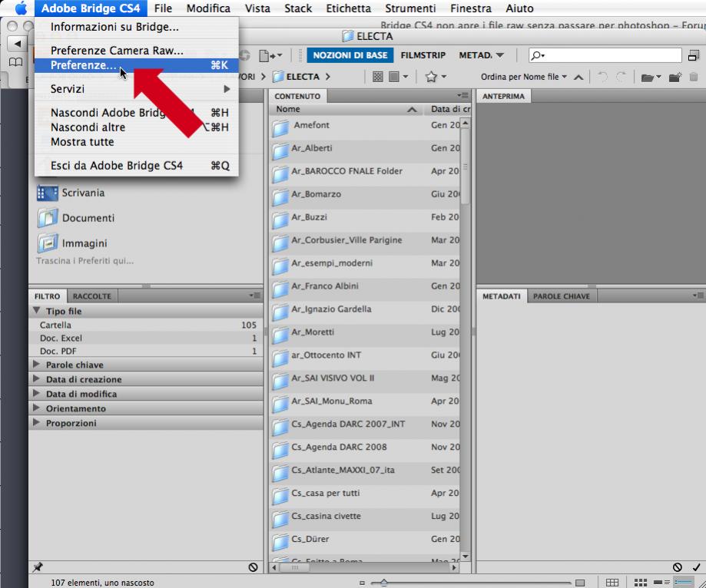Screen dimensions: 706x588
Task: Filter by Cartella file type
Action: [147, 325]
